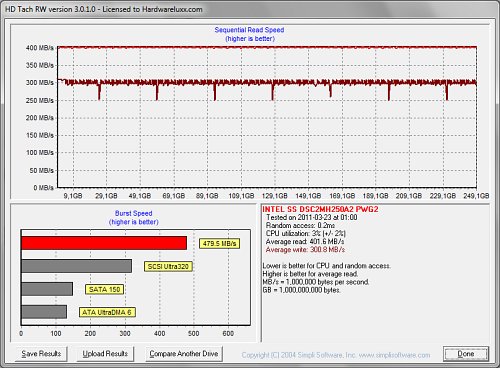Image resolution: width=500 pixels, height=368 pixels.
Task: Click the gray SCSI Ultra320 bar
Action: (x=76, y=266)
